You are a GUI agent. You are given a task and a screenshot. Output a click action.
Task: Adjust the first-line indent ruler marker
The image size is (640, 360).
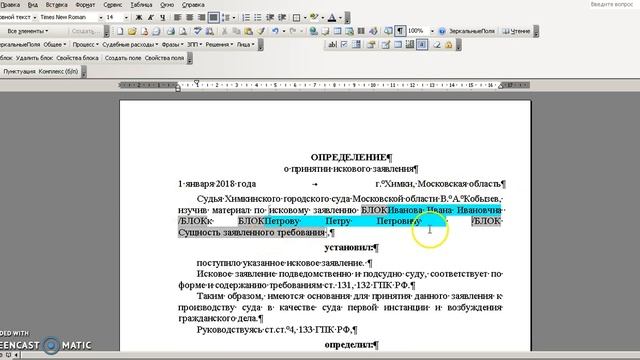pos(196,83)
